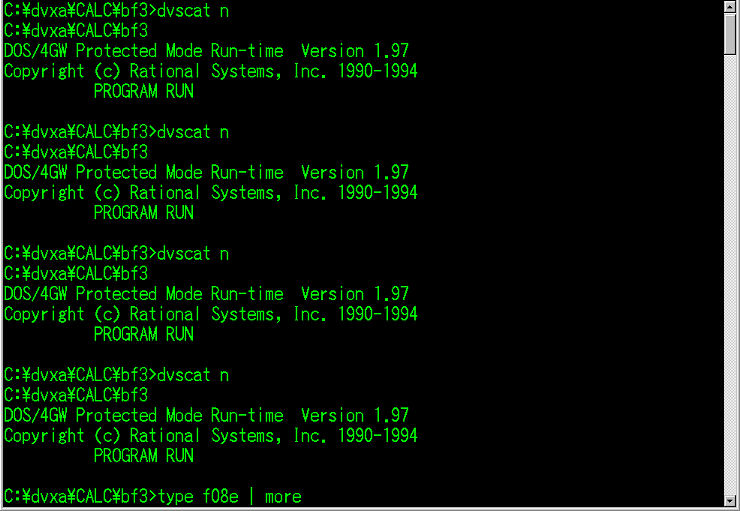Image resolution: width=740 pixels, height=511 pixels.
Task: Click the topmost "DOS/4GW" text
Action: point(36,51)
